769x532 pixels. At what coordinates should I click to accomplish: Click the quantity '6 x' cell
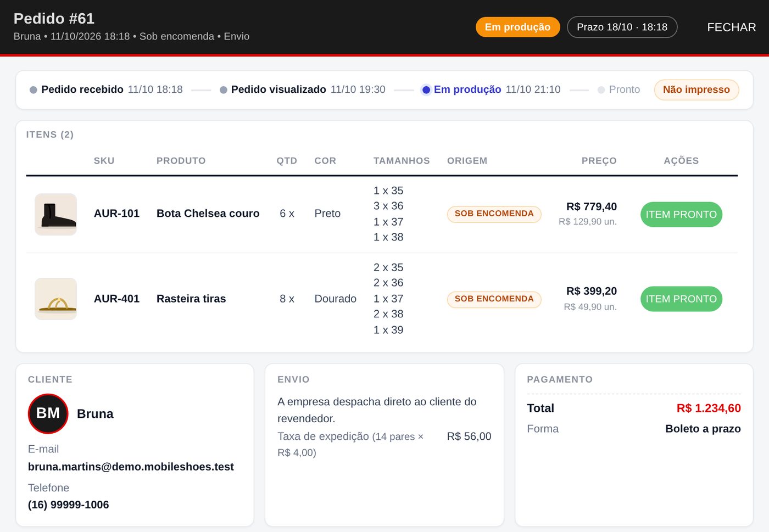point(287,214)
